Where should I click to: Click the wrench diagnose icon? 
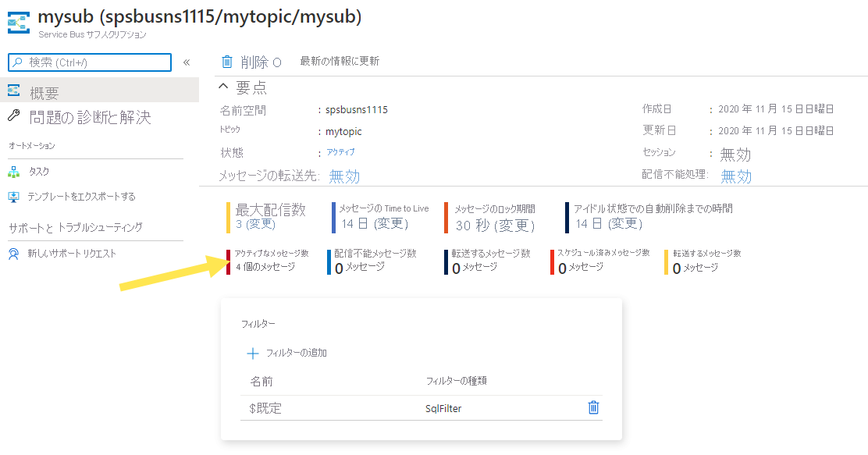click(14, 116)
